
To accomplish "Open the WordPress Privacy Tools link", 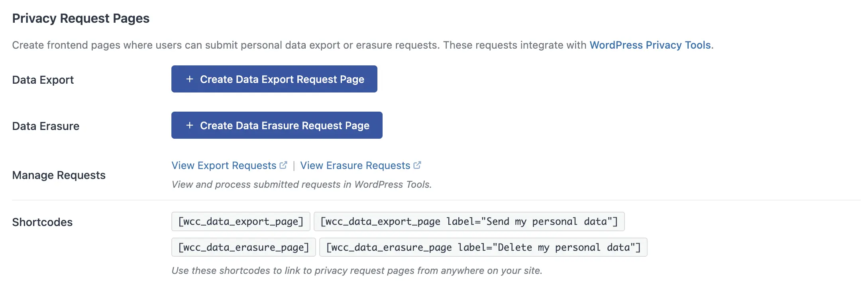I will (x=650, y=45).
